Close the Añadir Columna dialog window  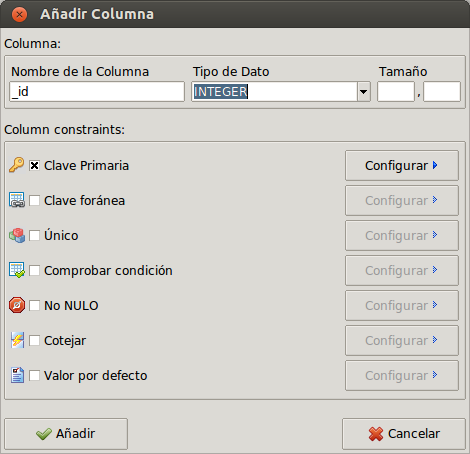[19, 14]
